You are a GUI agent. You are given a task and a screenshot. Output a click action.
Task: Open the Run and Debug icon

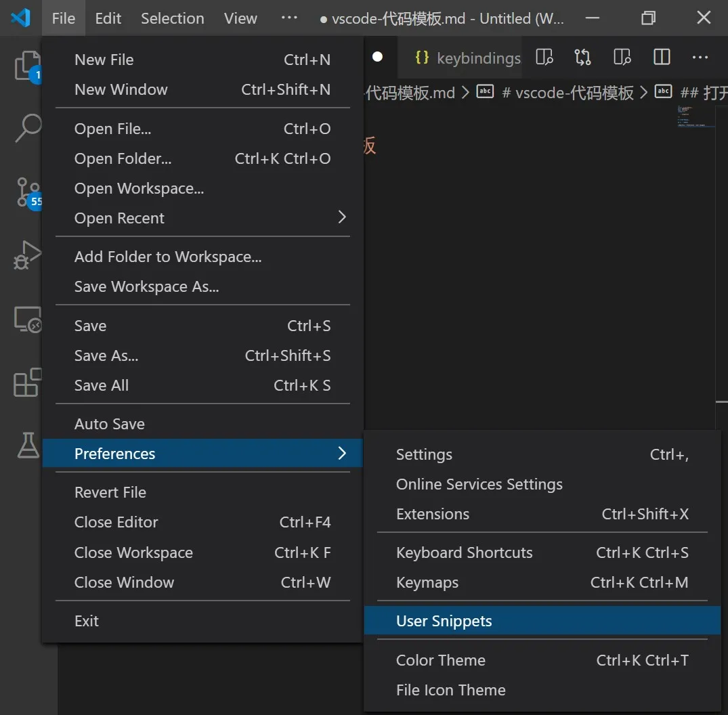[28, 255]
